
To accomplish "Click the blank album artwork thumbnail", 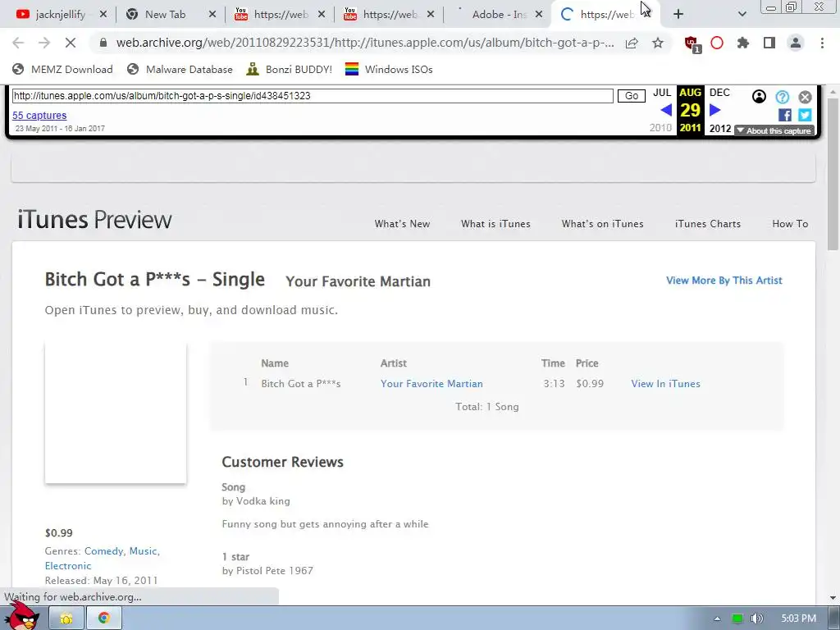I will 116,413.
